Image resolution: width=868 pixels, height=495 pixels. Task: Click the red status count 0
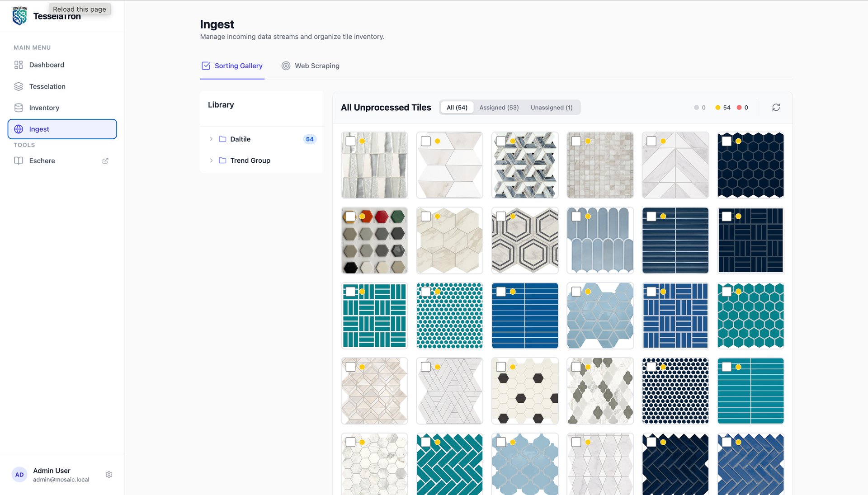coord(742,108)
